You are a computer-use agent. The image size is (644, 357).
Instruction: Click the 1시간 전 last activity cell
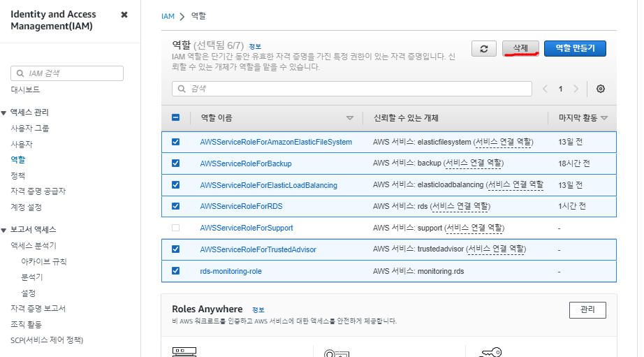point(572,206)
